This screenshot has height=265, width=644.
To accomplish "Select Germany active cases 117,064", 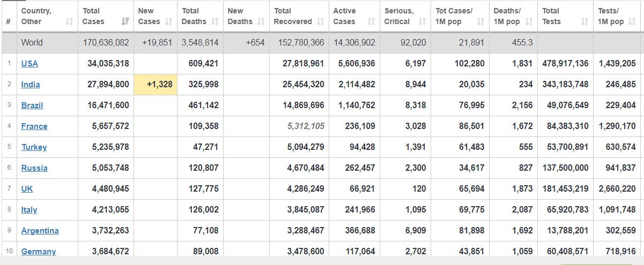I will click(360, 251).
